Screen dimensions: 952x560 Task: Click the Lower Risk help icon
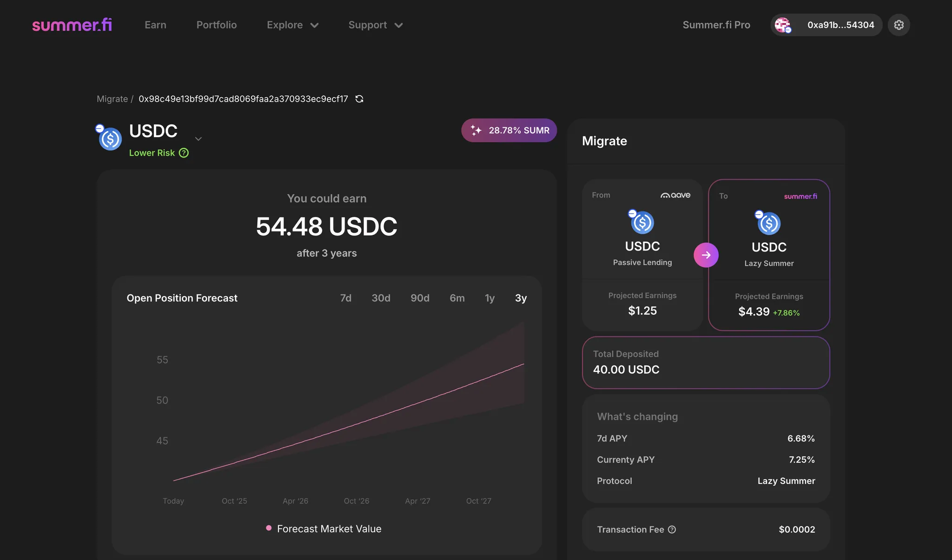(x=184, y=153)
